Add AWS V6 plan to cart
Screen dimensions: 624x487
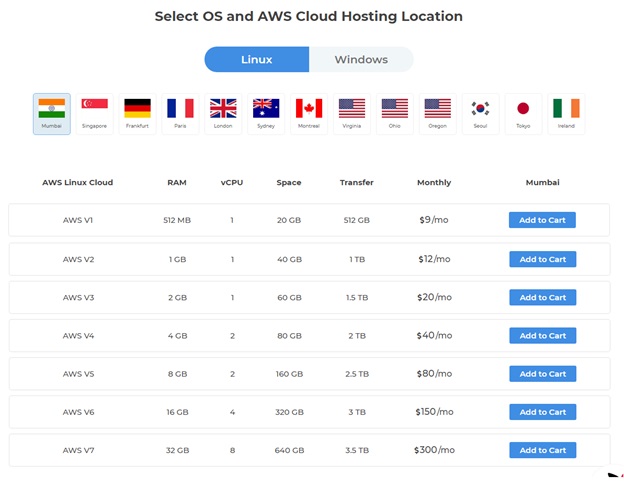542,412
